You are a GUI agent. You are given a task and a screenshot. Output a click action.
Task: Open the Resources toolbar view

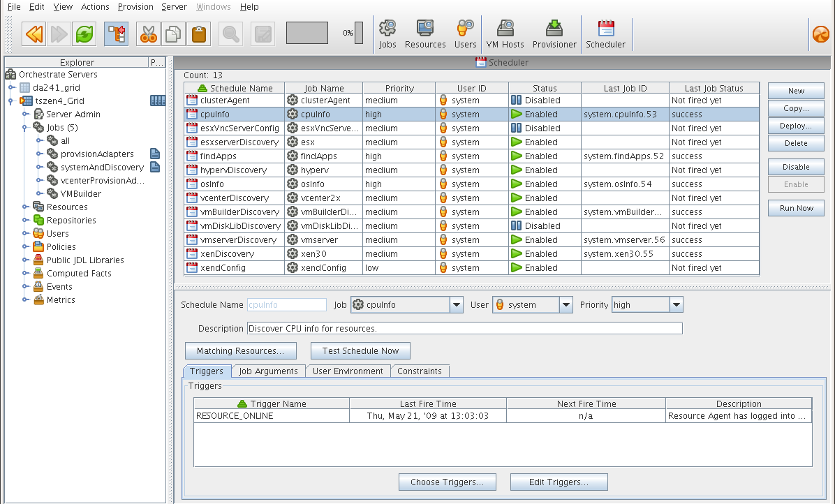point(425,32)
